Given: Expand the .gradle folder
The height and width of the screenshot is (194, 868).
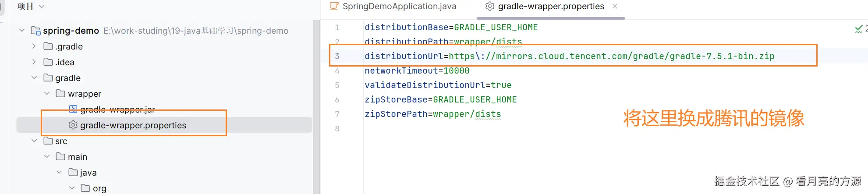Looking at the screenshot, I should tap(34, 46).
